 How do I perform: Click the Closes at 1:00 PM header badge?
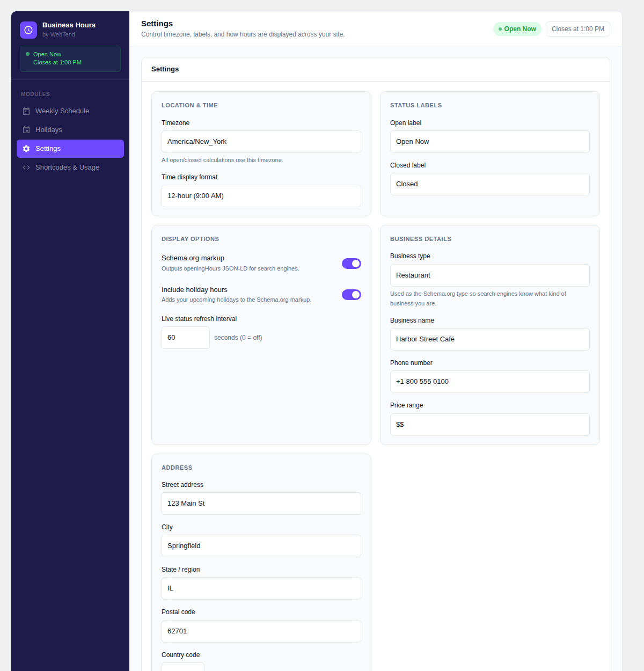point(578,29)
